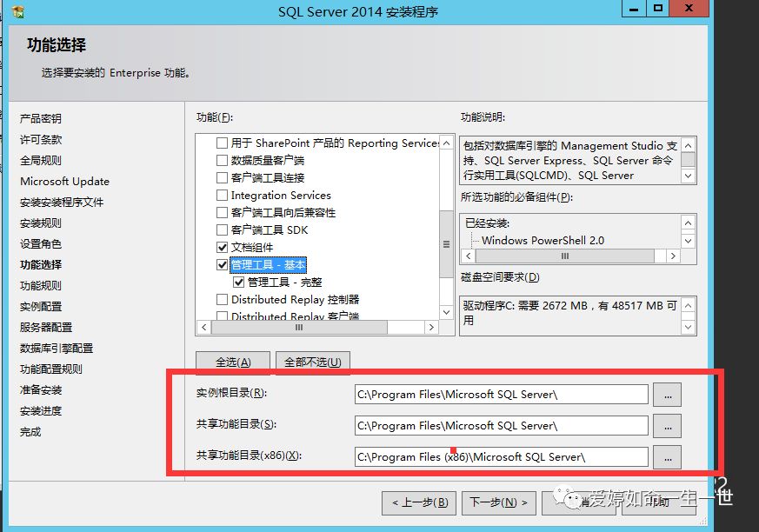Screen dimensions: 759x532
Task: Click the 共享功能目录(S) path field
Action: (x=501, y=425)
